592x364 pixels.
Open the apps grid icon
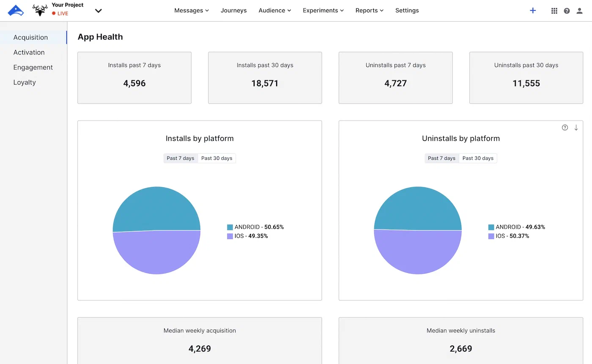point(554,11)
